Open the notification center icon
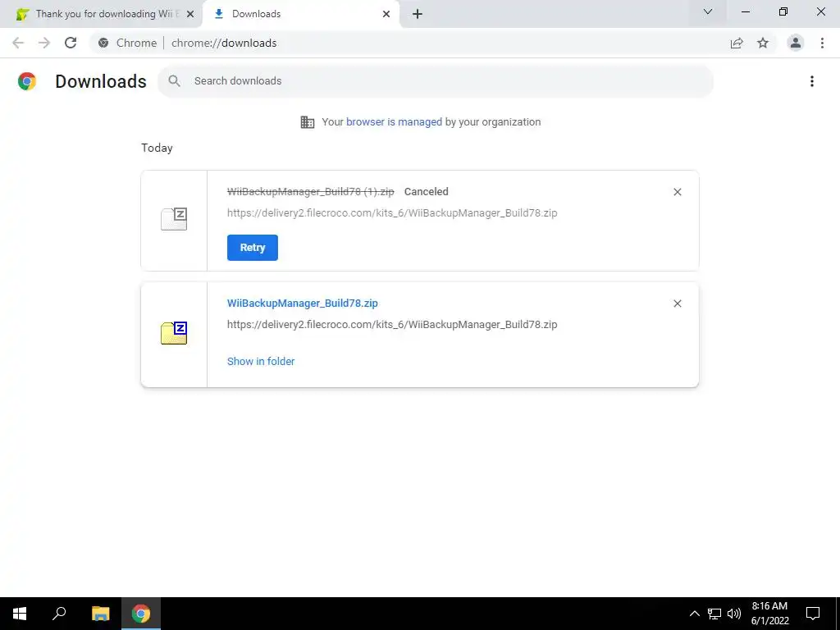840x630 pixels. point(813,614)
